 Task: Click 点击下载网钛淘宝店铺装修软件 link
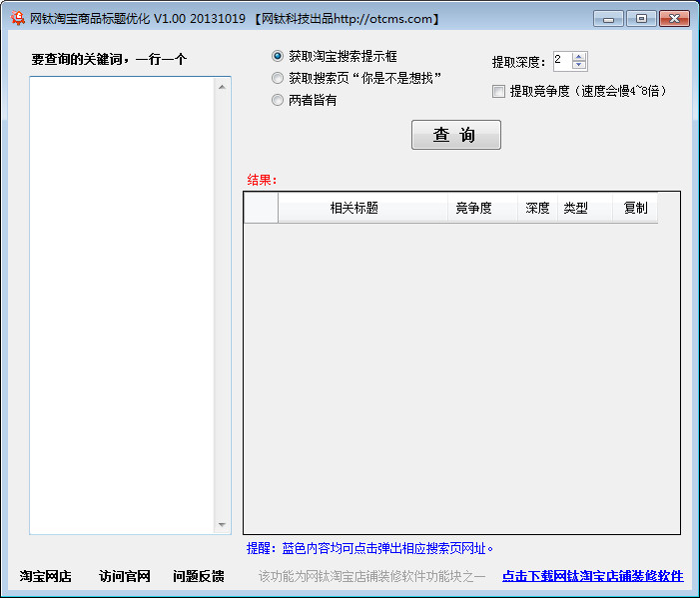(x=593, y=576)
